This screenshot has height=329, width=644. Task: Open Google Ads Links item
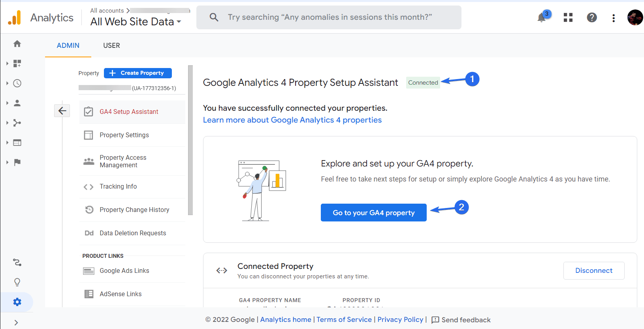[132, 271]
